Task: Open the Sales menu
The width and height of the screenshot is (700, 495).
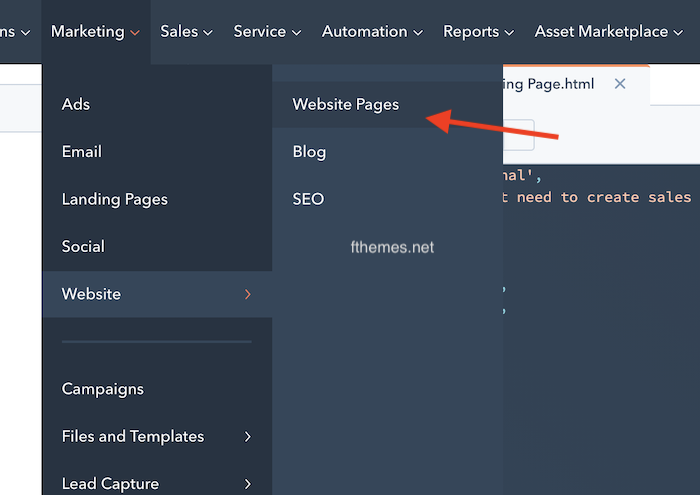Action: point(186,32)
